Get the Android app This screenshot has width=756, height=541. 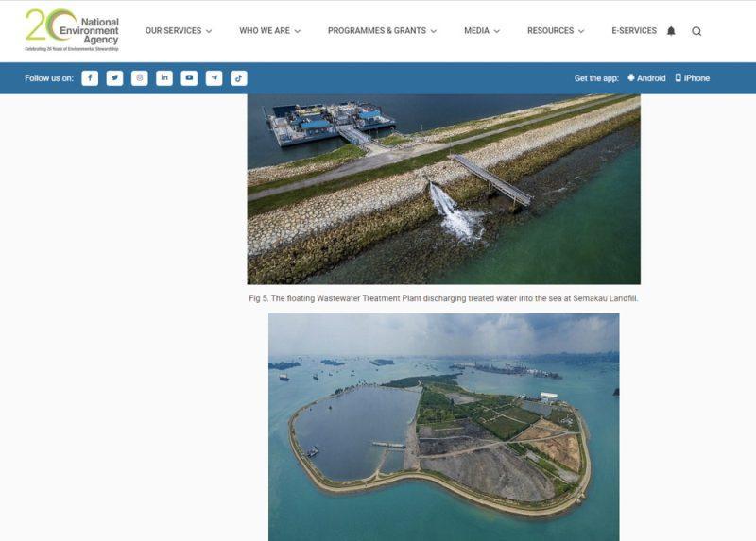[646, 78]
